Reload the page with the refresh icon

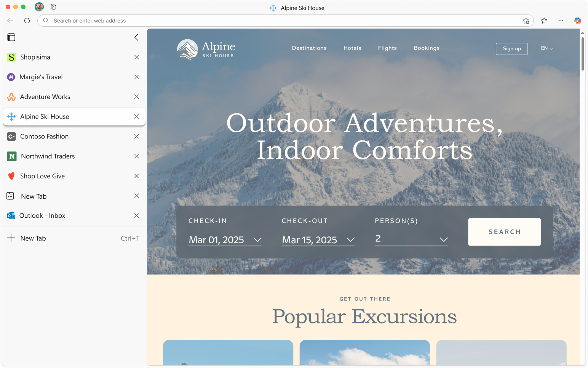tap(27, 21)
